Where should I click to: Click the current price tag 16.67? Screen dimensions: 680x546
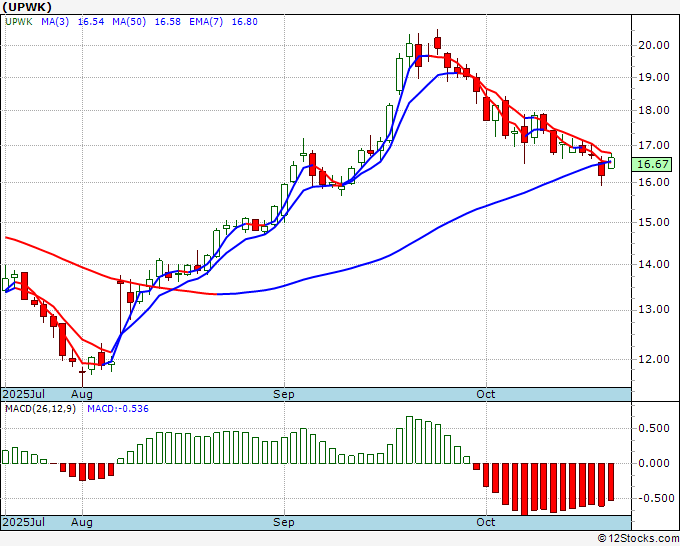[652, 164]
